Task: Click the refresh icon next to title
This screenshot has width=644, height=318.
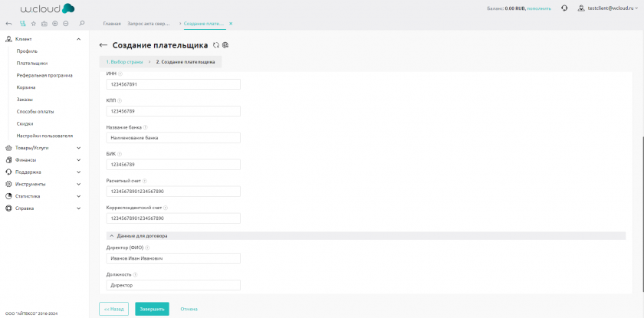Action: (x=216, y=45)
